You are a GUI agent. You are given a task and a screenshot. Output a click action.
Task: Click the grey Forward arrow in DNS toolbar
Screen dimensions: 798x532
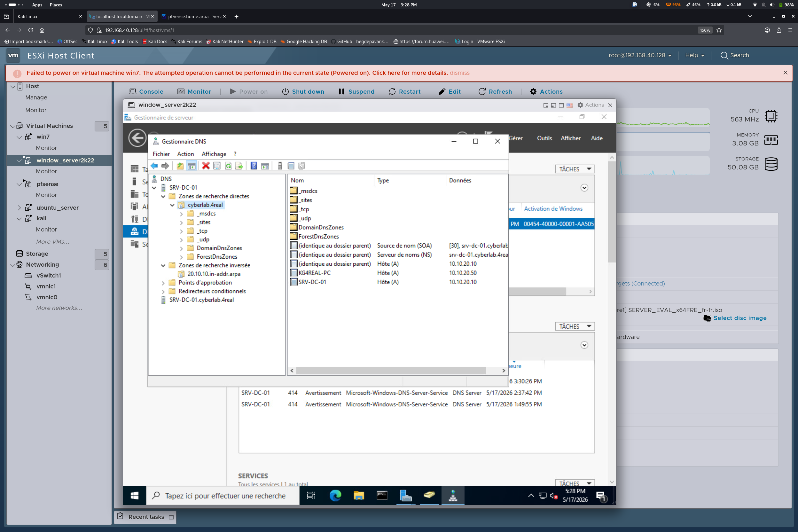coord(165,166)
